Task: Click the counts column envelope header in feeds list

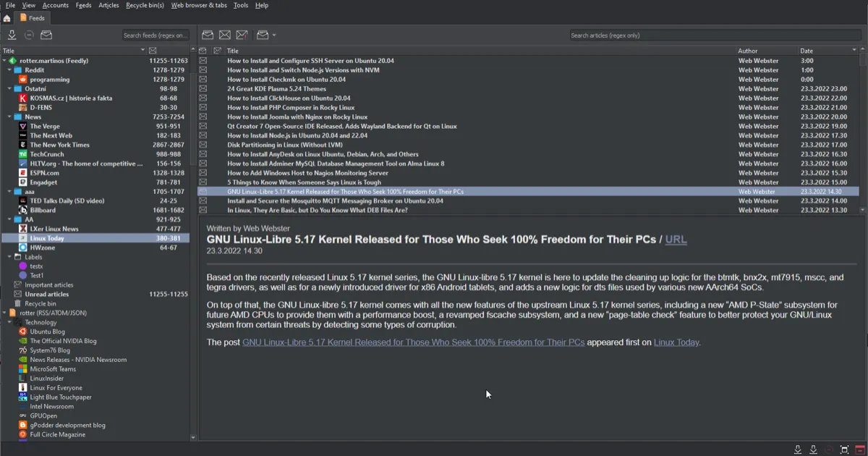Action: click(153, 51)
